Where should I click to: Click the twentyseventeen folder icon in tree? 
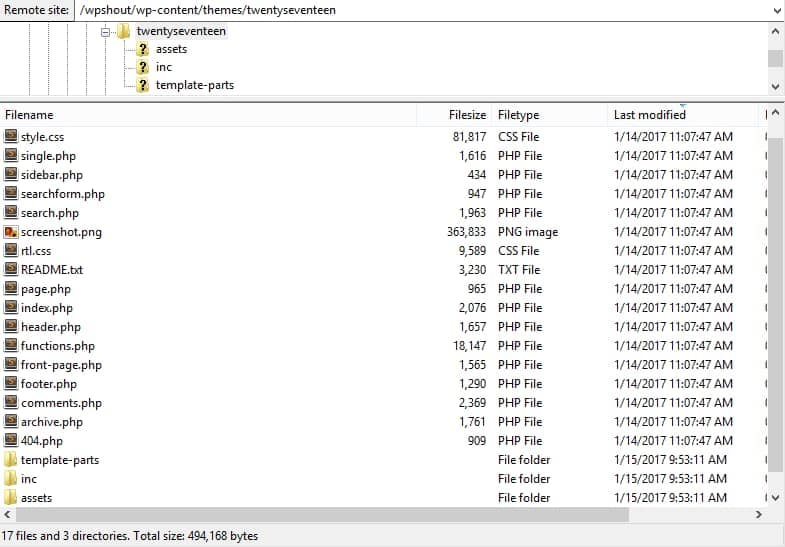(x=124, y=31)
